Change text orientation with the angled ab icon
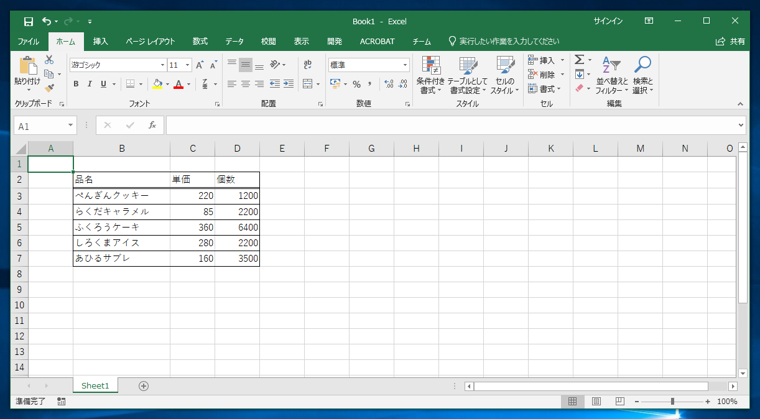Screen dimensions: 760x419 [x=275, y=64]
